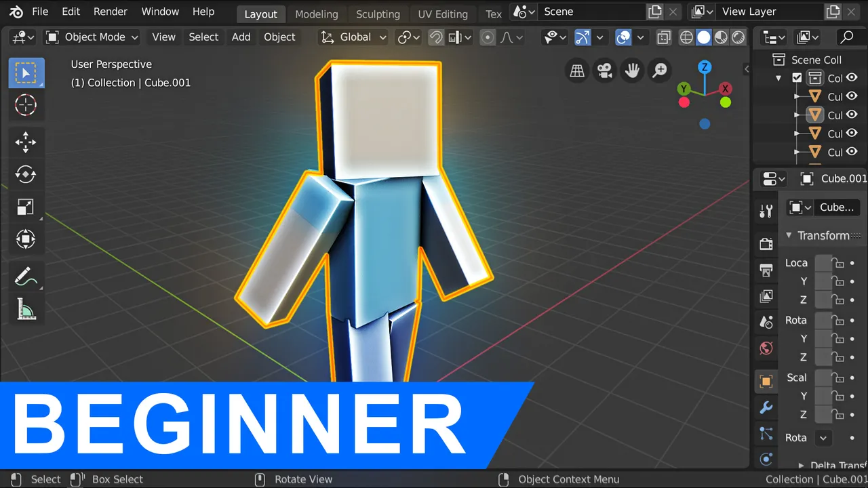Open the viewport Add menu

pyautogui.click(x=241, y=37)
